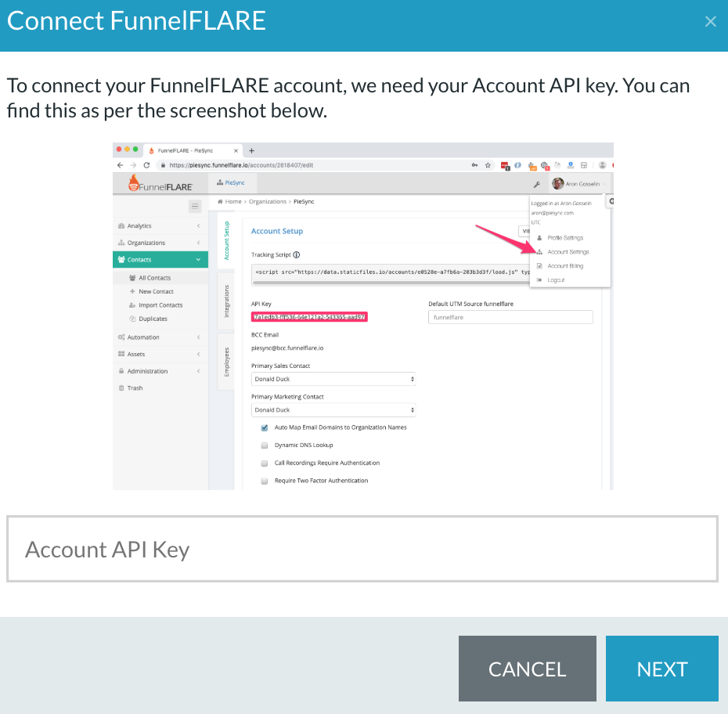Enable Require Two Factor Authentication checkbox
The height and width of the screenshot is (714, 728).
click(264, 481)
